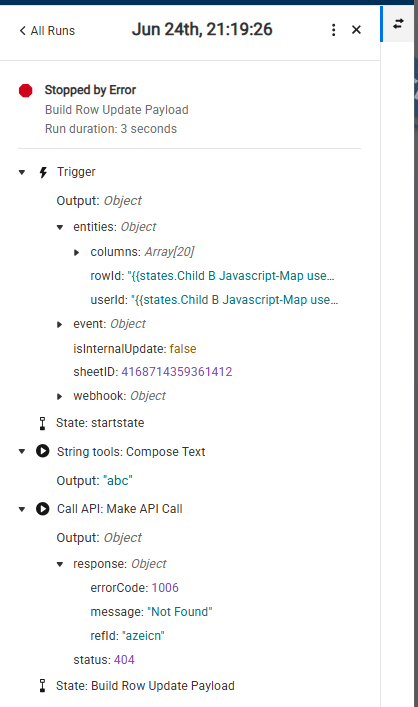The width and height of the screenshot is (418, 707).
Task: Click the Build Row Update Payload state icon
Action: [x=42, y=686]
